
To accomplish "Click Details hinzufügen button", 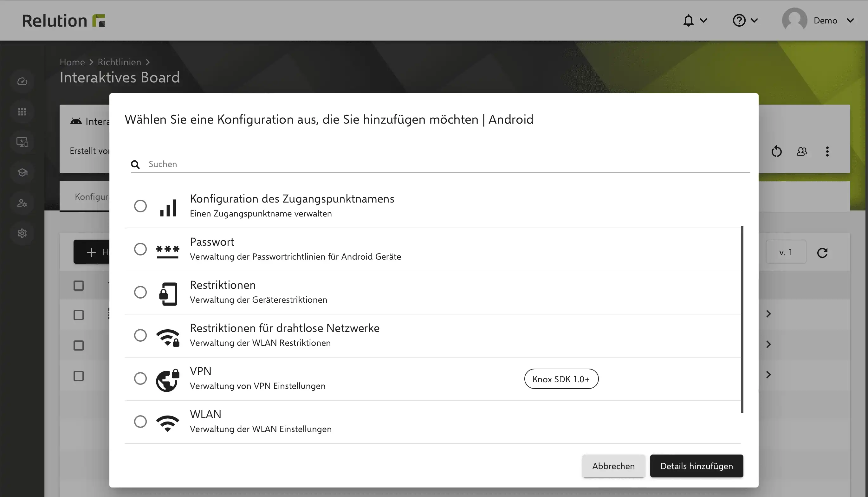I will (x=696, y=466).
